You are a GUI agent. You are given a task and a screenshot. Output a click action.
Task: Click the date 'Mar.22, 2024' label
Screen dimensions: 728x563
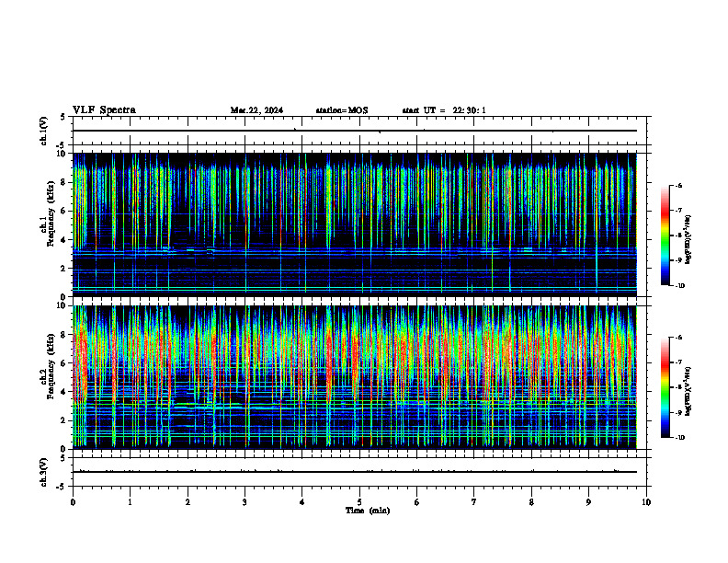coord(256,110)
